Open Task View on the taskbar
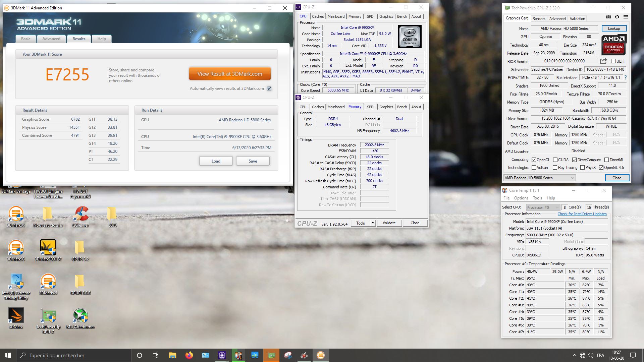 pos(156,355)
